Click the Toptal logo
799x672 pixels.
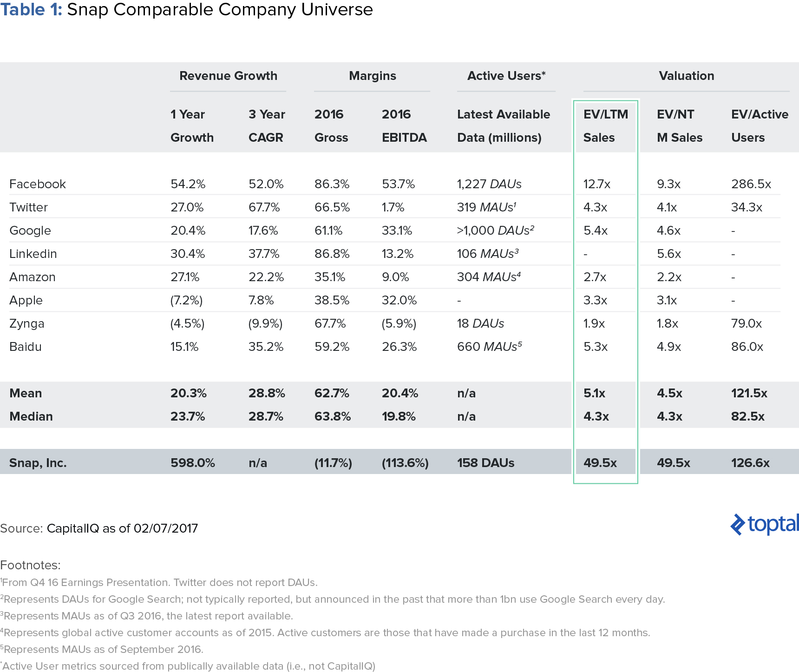point(765,524)
